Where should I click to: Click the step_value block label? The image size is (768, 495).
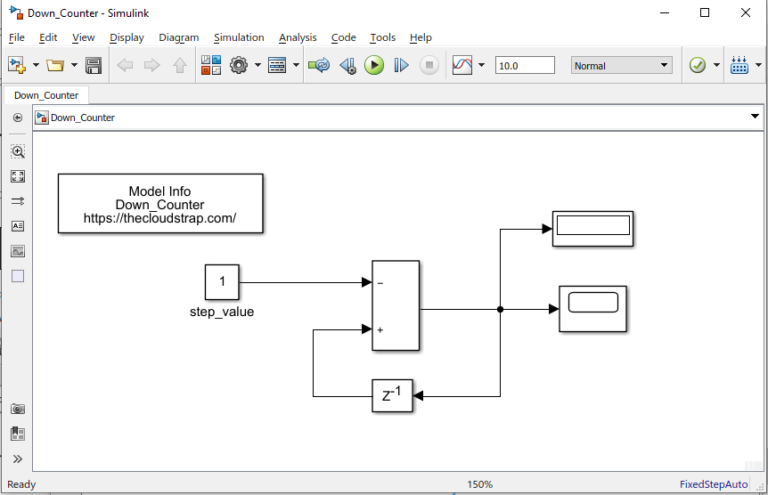222,312
